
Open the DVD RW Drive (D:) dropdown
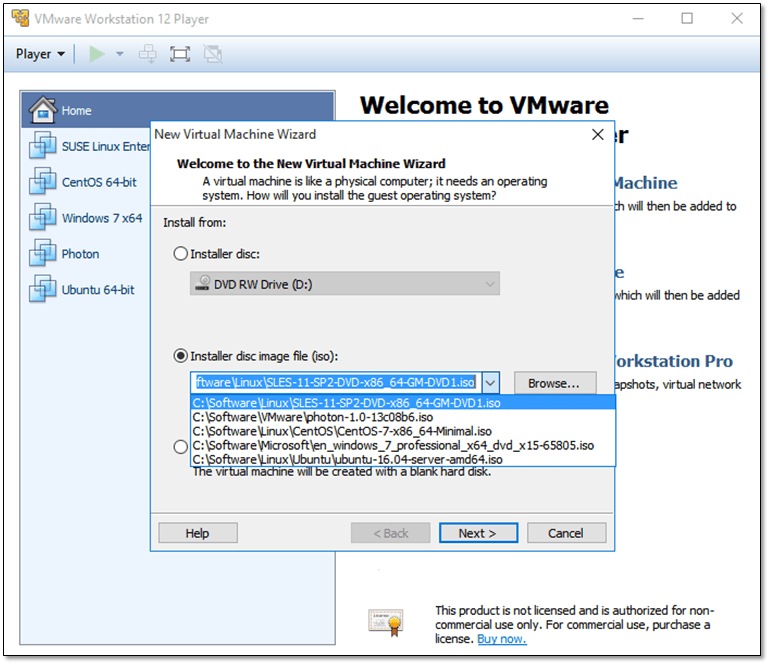(x=345, y=284)
